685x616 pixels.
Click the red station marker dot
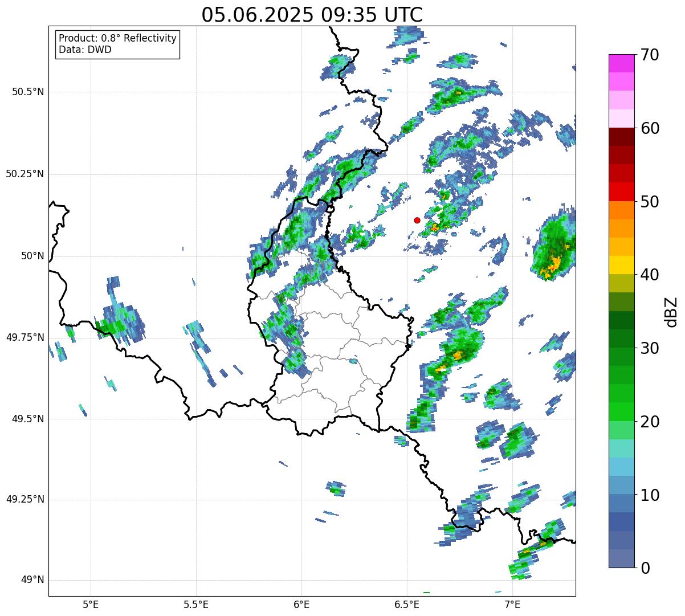coord(417,220)
